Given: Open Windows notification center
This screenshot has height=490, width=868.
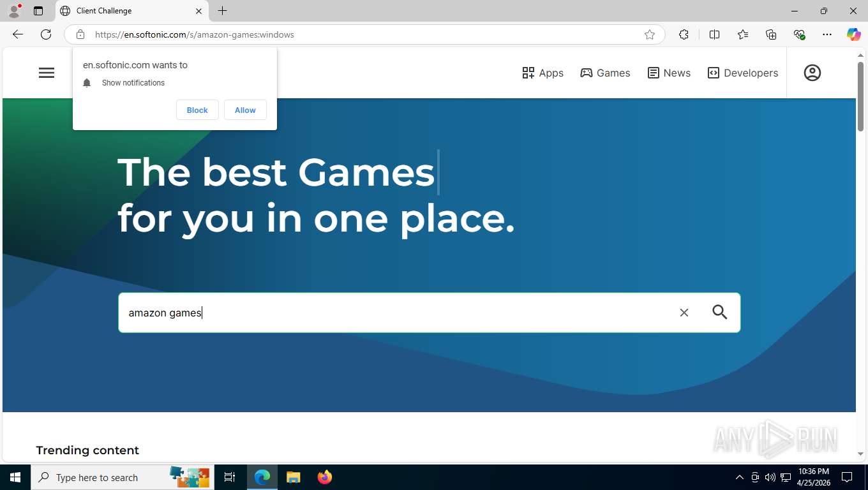Looking at the screenshot, I should (x=847, y=477).
